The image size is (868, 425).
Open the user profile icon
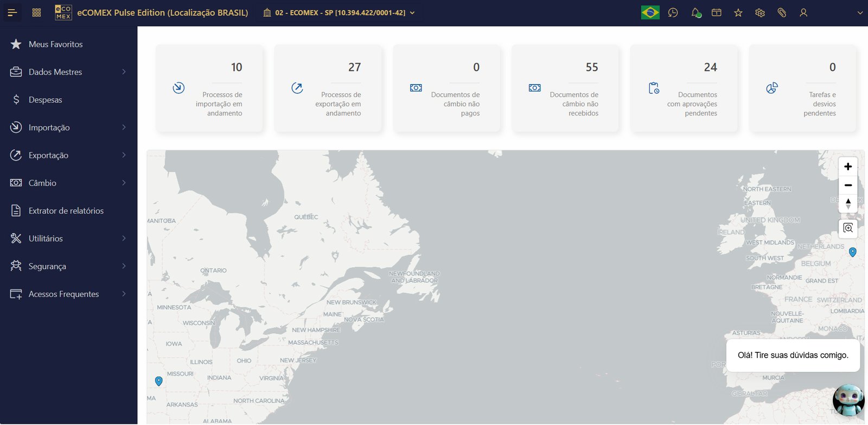803,12
